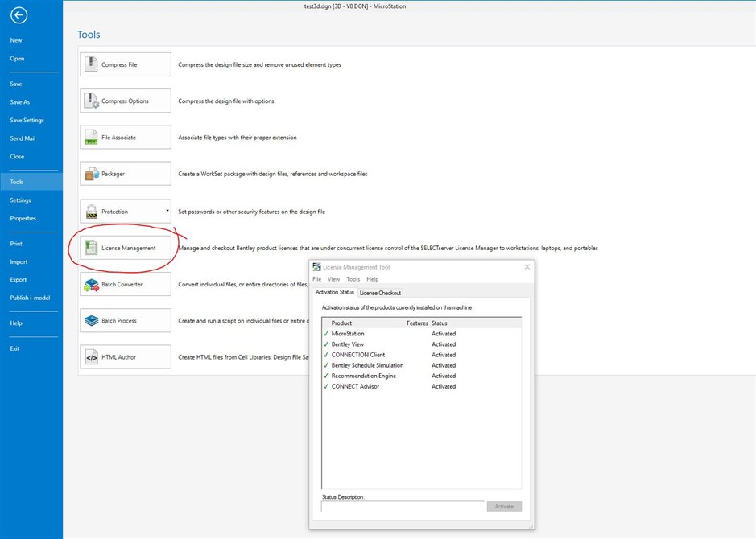Select Send Mail in the sidebar

pos(23,138)
